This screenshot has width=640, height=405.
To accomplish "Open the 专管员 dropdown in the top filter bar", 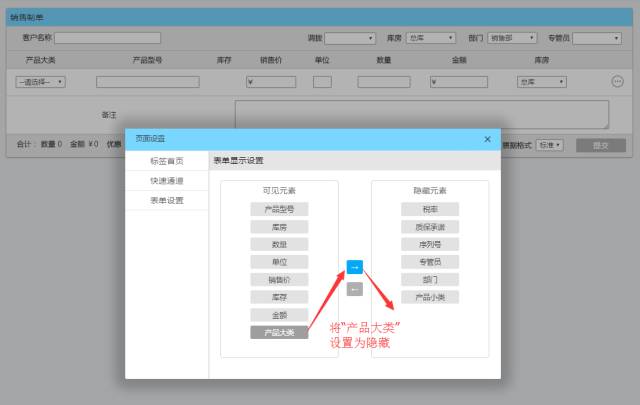I will pyautogui.click(x=597, y=38).
